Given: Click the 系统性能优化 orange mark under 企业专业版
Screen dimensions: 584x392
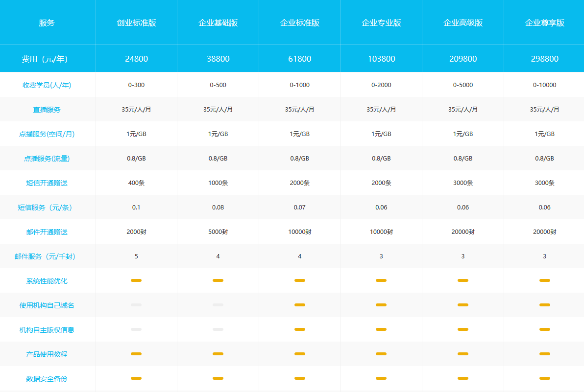Looking at the screenshot, I should tap(381, 280).
